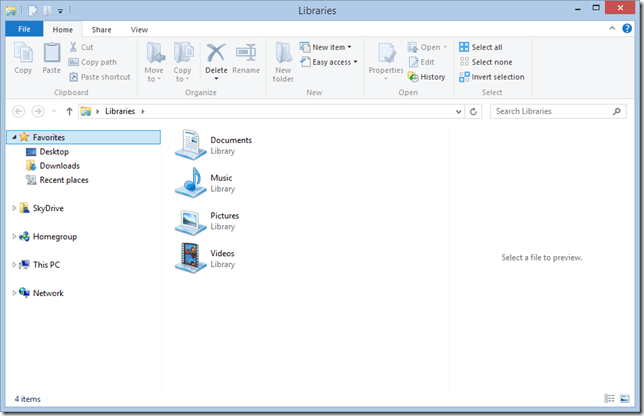This screenshot has width=644, height=416.
Task: Open the File menu tab
Action: coord(24,29)
